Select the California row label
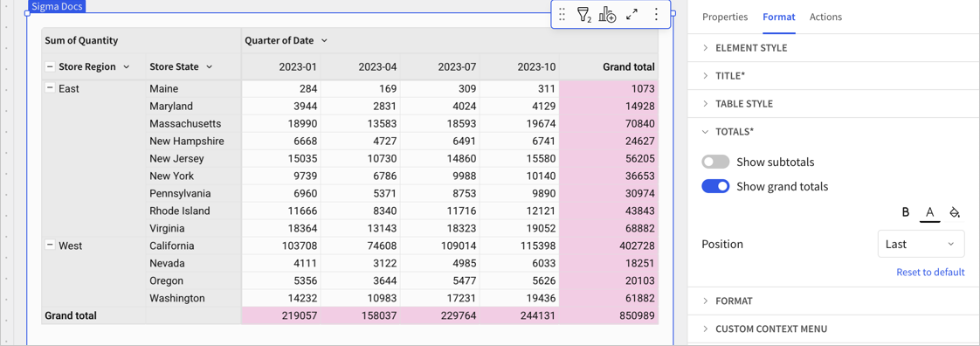980x346 pixels. coord(172,246)
